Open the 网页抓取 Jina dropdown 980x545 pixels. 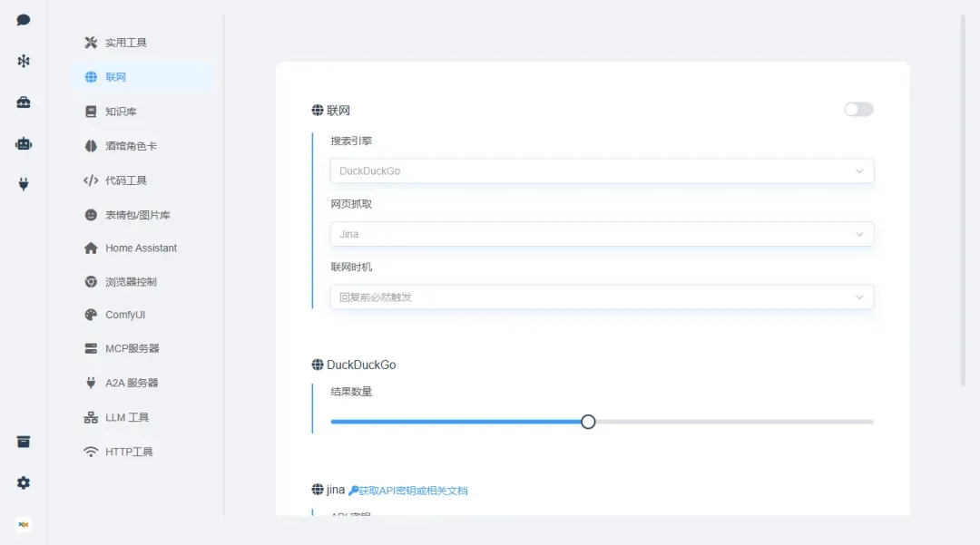[x=602, y=234]
